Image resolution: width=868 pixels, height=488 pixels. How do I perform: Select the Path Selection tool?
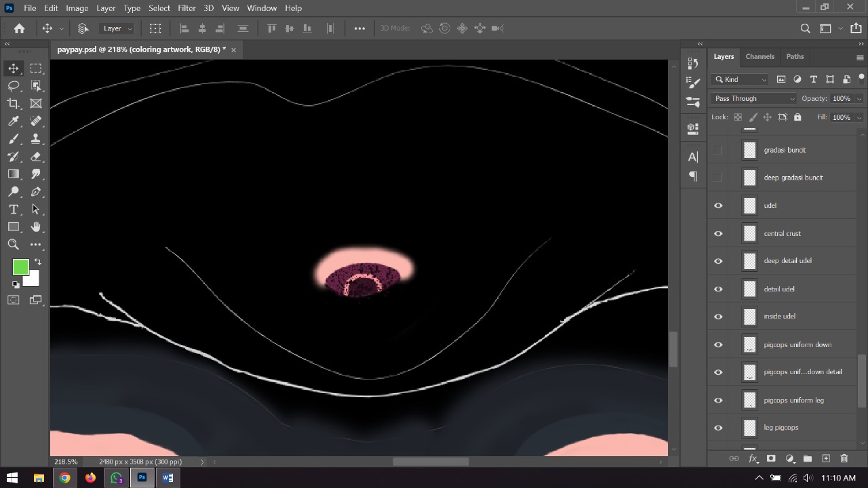point(36,209)
